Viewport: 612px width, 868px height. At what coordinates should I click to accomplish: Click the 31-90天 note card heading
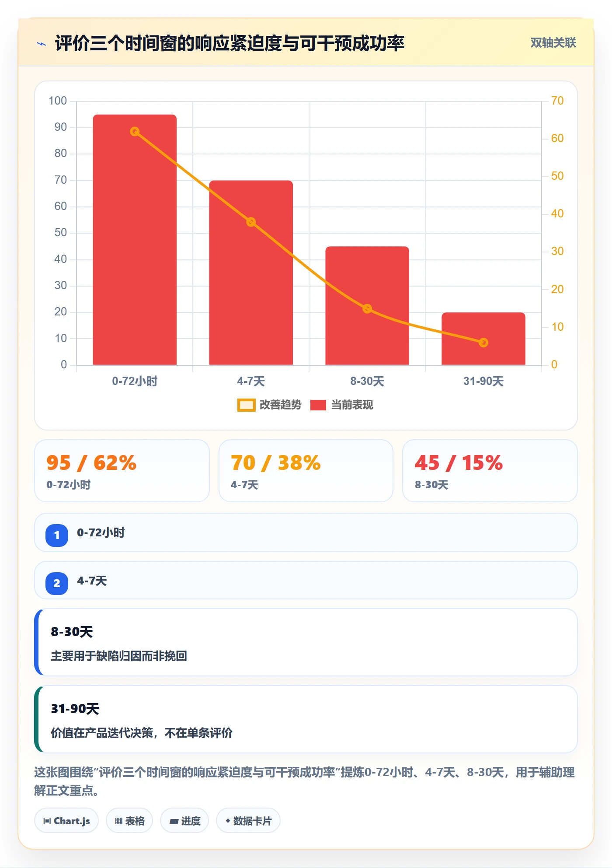click(x=75, y=709)
